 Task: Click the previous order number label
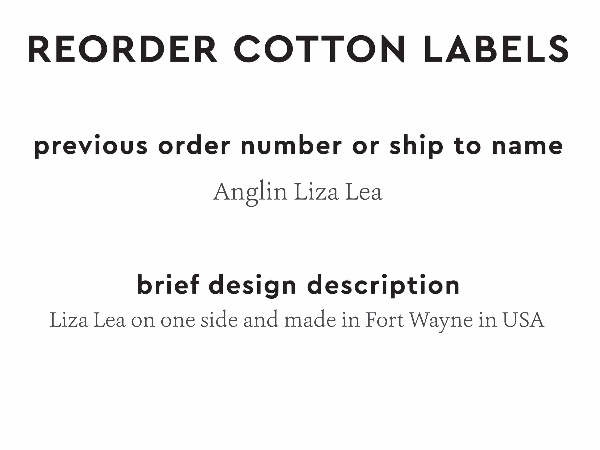pos(298,146)
